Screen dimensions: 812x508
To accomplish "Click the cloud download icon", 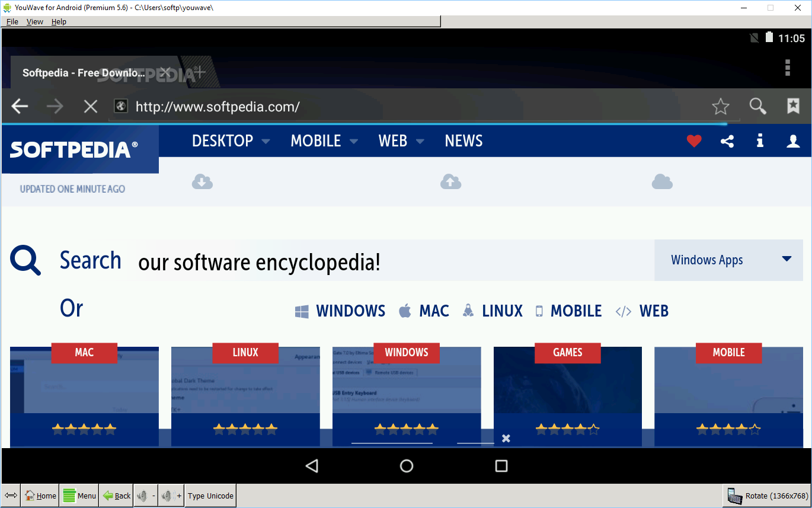I will (x=202, y=181).
